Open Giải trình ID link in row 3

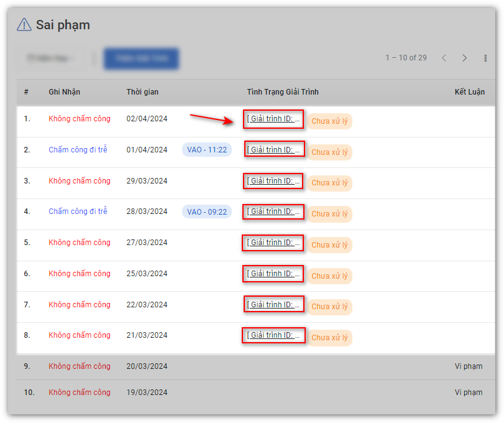[273, 181]
